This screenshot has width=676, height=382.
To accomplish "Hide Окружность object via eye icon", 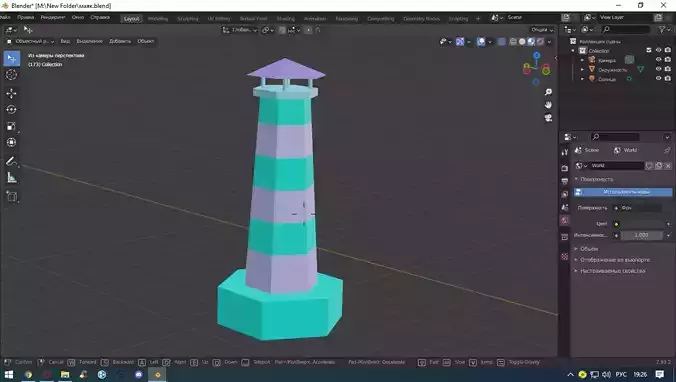I will [658, 69].
